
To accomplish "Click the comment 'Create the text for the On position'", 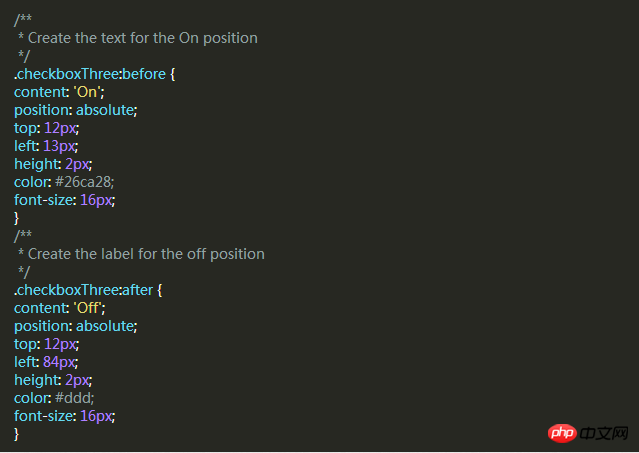I will (x=143, y=38).
